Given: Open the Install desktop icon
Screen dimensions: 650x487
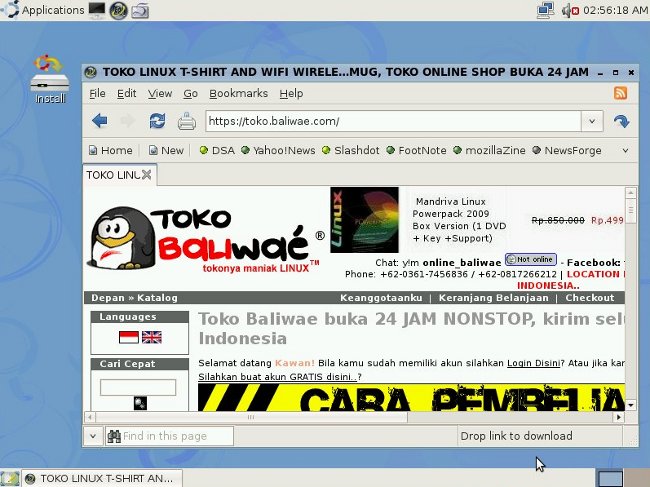Looking at the screenshot, I should coord(50,79).
